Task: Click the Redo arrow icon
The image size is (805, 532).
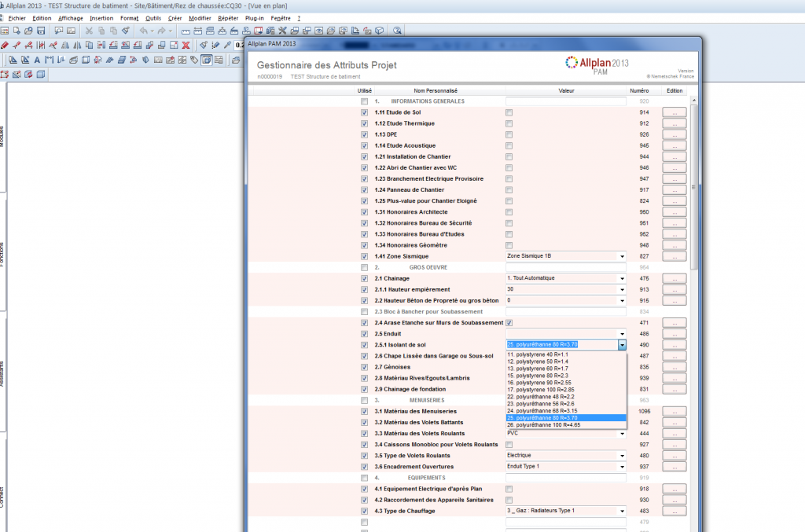Action: pyautogui.click(x=162, y=31)
